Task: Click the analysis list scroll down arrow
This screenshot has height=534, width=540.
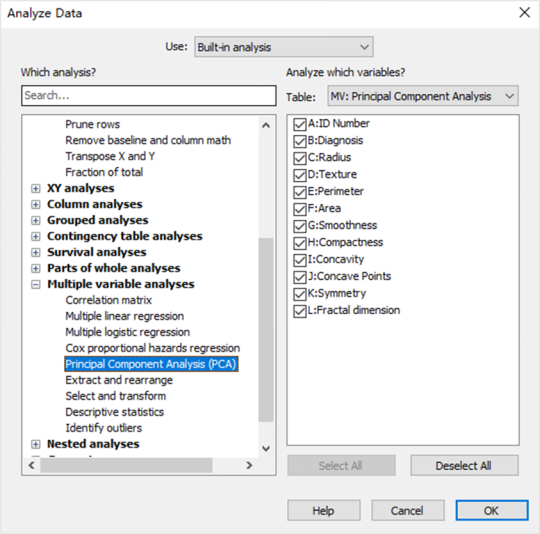Action: tap(266, 448)
